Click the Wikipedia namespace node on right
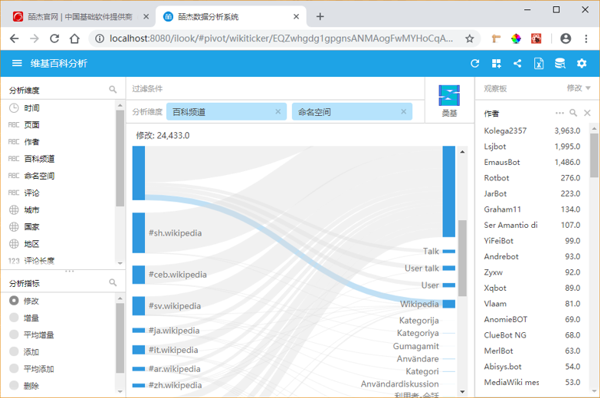Viewport: 600px width, 398px height. [449, 304]
